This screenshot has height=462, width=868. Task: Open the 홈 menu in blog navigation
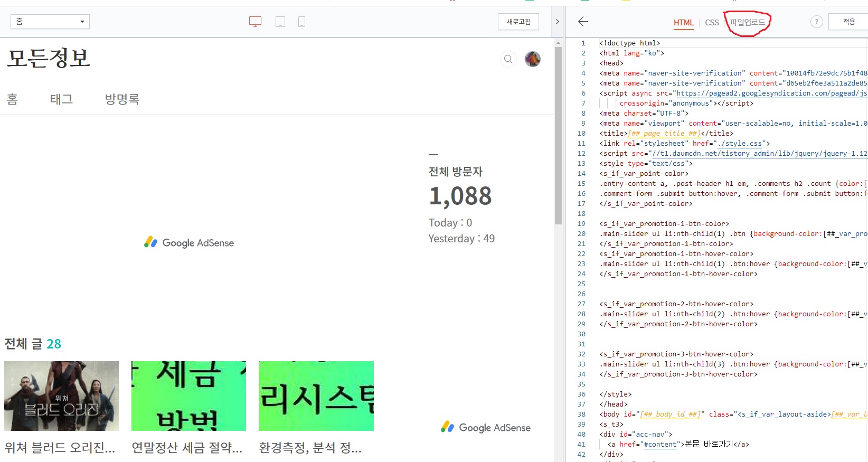[12, 99]
